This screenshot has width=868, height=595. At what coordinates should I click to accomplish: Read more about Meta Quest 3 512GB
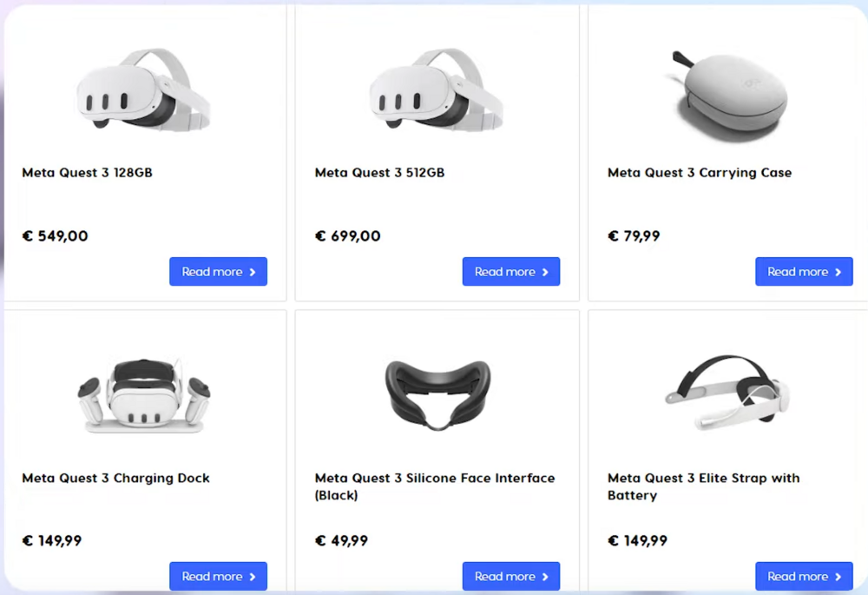pyautogui.click(x=510, y=272)
